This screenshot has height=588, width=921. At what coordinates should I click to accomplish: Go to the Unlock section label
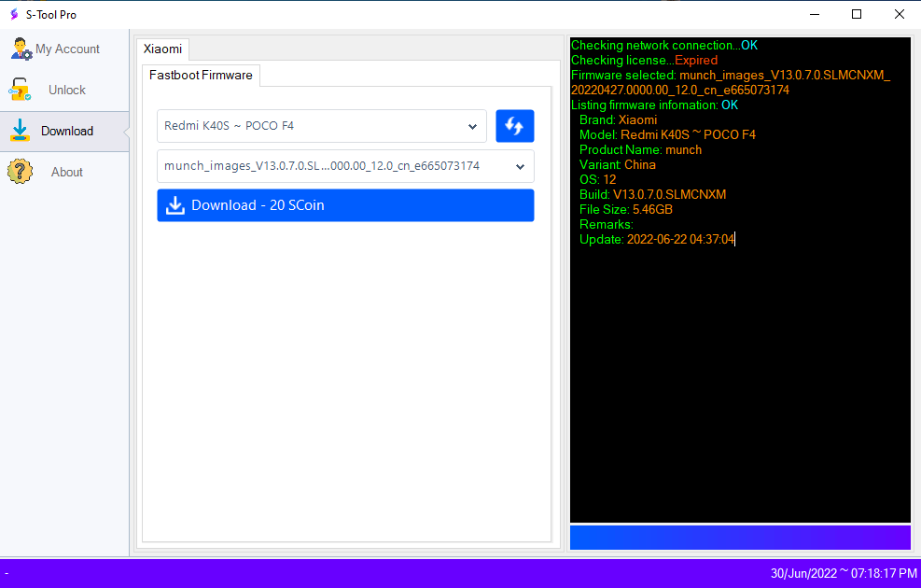tap(67, 91)
